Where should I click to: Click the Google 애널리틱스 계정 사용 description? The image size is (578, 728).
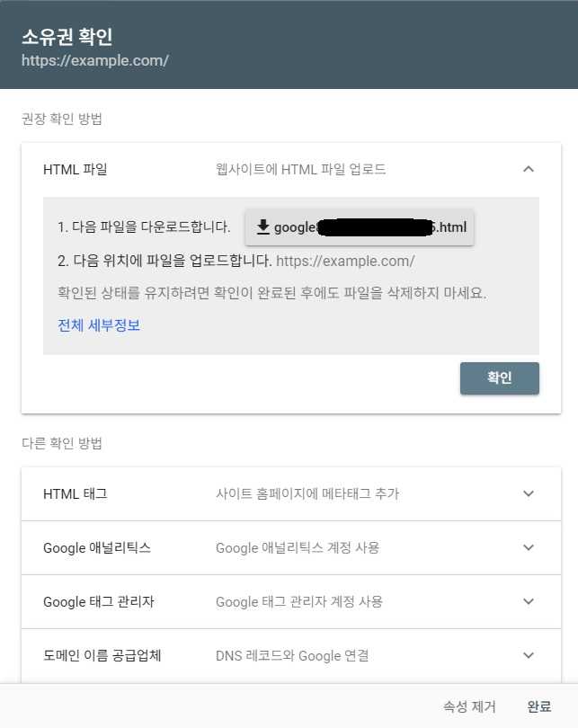[x=298, y=547]
